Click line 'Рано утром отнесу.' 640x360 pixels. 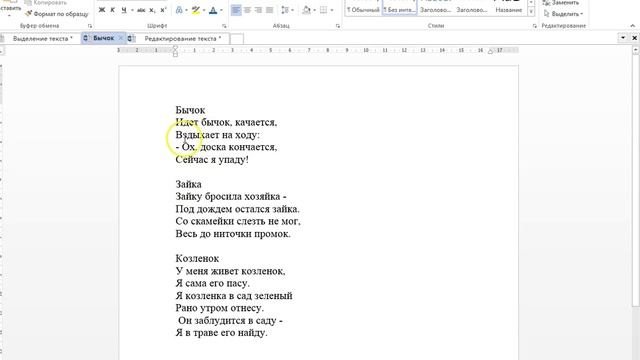point(220,308)
